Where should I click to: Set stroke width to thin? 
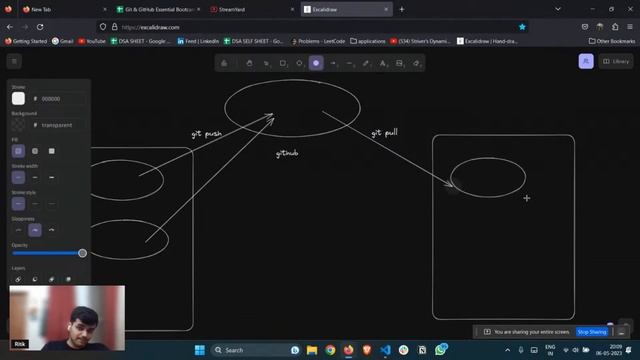pos(18,178)
